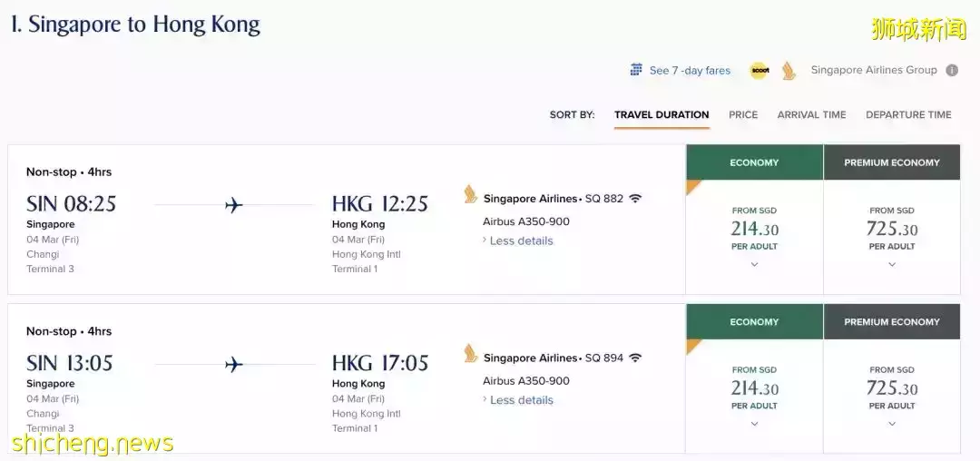Expand the 725.30 Premium Economy fare for SQ 894
980x461 pixels.
[x=892, y=424]
